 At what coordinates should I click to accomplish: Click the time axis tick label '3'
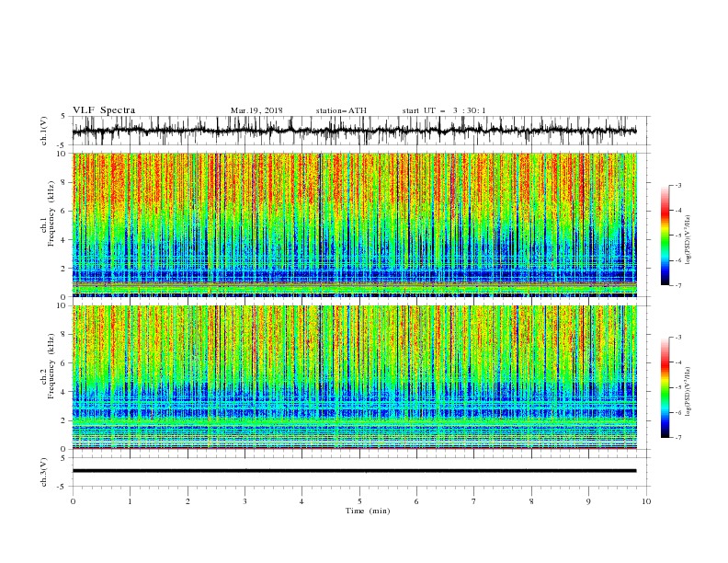pos(245,501)
